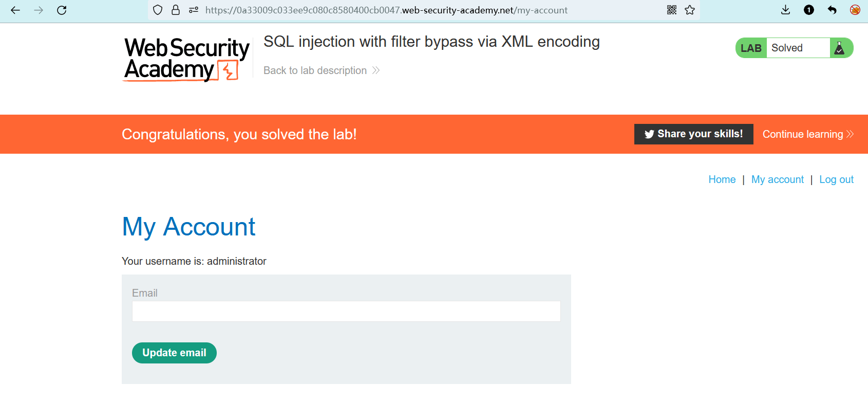Open the site permissions icon
Viewport: 868px width, 420px height.
coord(194,10)
